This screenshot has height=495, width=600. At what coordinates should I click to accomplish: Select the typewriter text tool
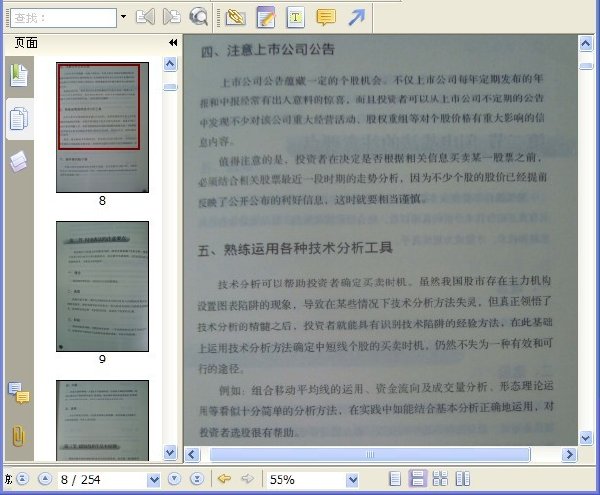click(x=295, y=17)
